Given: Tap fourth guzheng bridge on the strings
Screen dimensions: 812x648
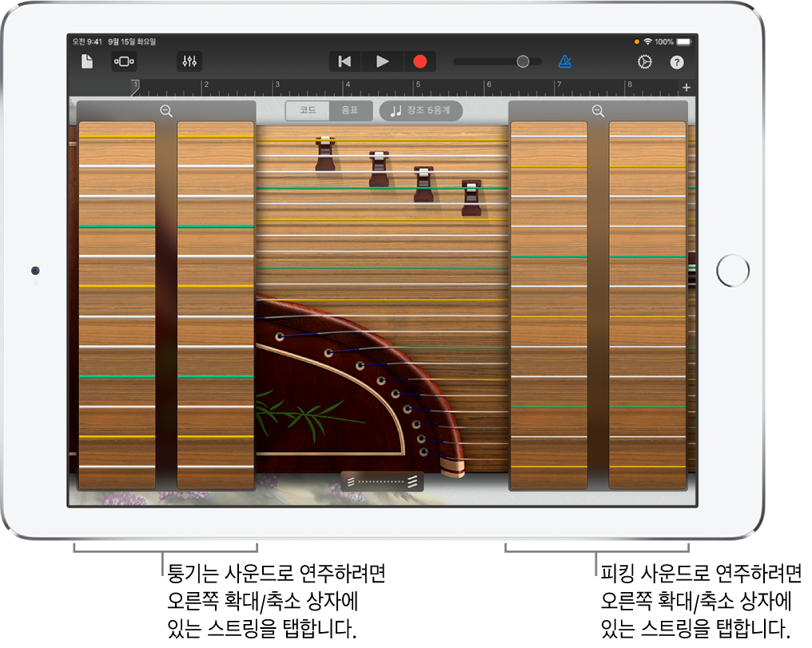Looking at the screenshot, I should [x=472, y=197].
